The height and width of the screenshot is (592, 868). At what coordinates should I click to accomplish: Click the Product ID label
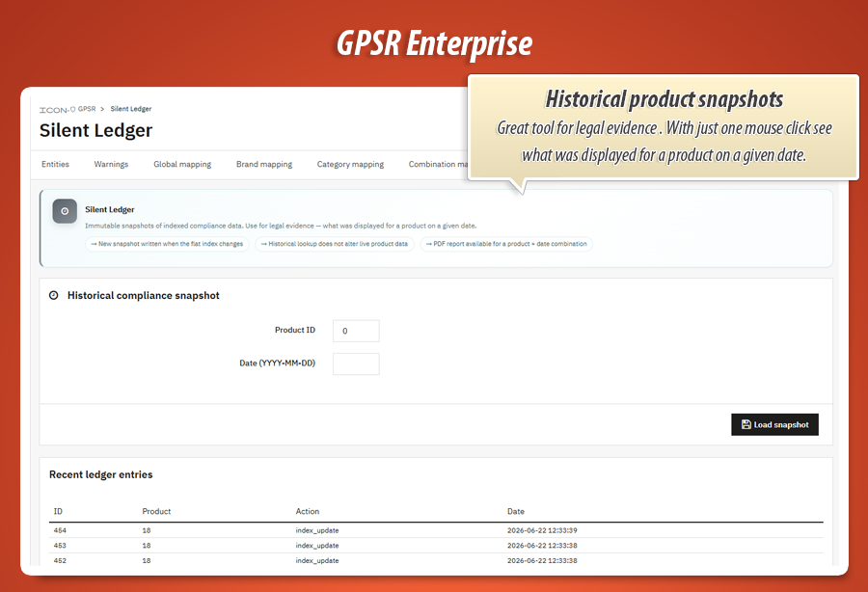pos(295,330)
